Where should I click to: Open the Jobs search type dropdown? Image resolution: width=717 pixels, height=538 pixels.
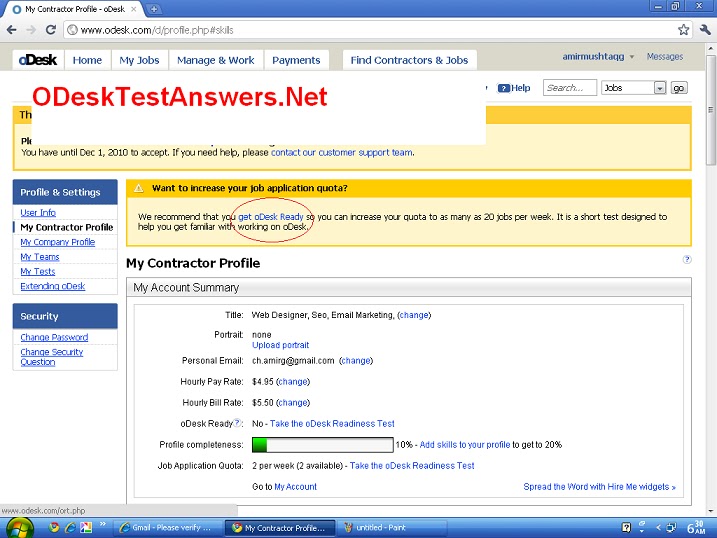[633, 88]
